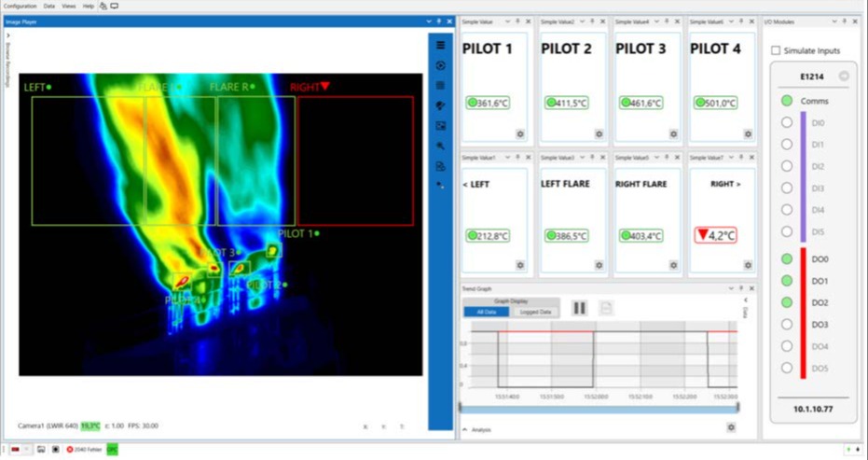Toggle the DI0 input indicator
This screenshot has height=460, width=868.
(x=787, y=122)
